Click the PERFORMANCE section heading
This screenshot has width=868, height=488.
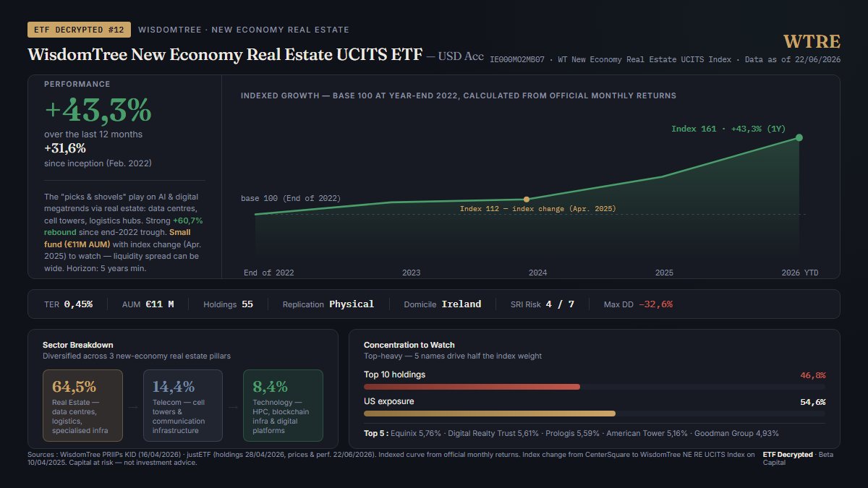(77, 84)
